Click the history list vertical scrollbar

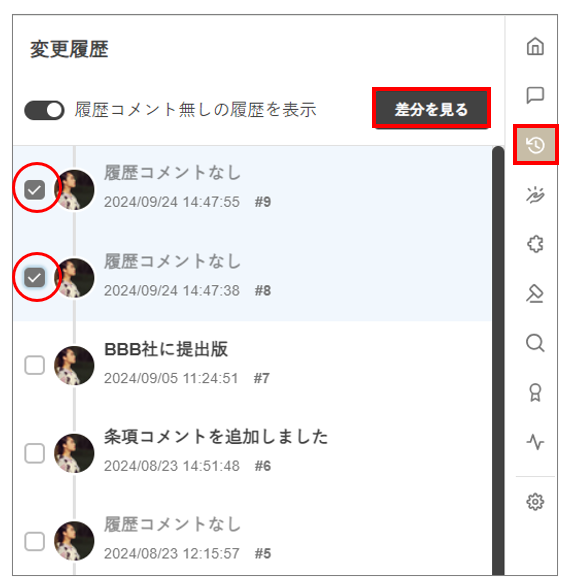pos(498,361)
